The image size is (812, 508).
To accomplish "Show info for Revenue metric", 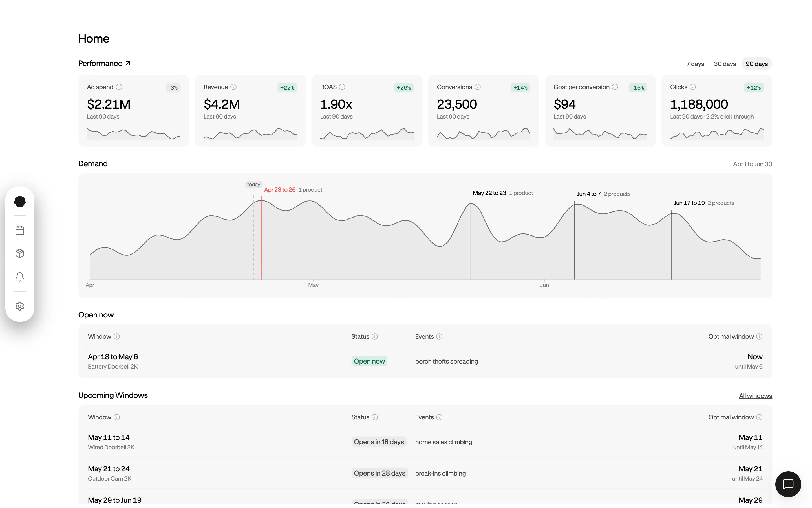I will coord(233,87).
